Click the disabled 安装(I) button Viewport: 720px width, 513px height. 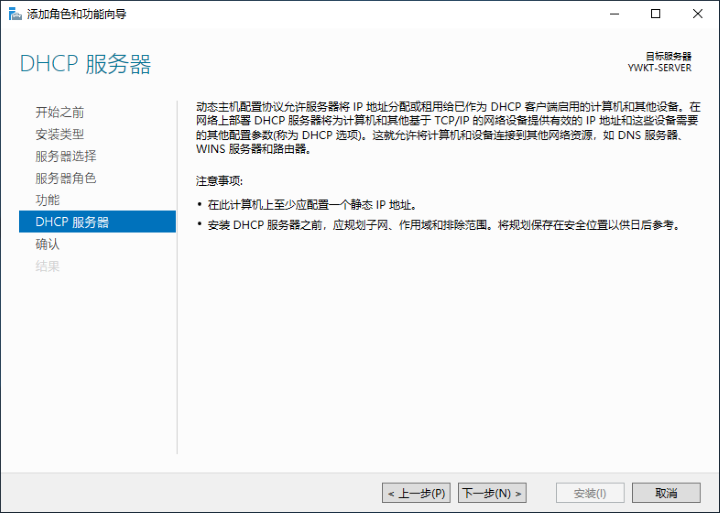pyautogui.click(x=590, y=493)
